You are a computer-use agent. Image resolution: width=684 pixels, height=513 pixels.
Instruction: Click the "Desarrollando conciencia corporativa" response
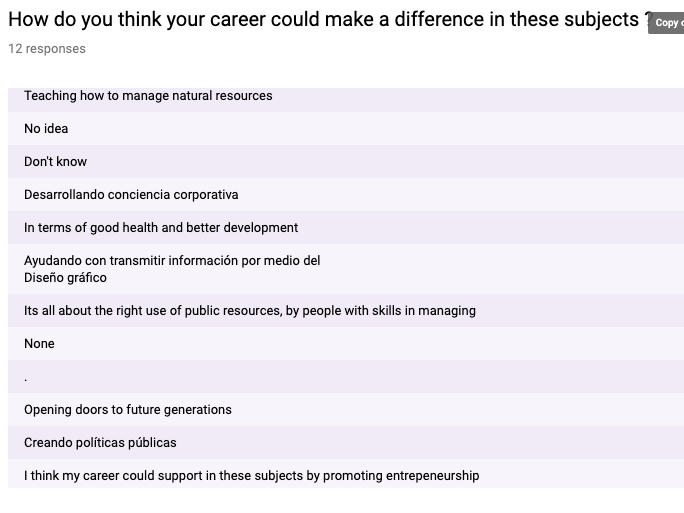(x=131, y=195)
